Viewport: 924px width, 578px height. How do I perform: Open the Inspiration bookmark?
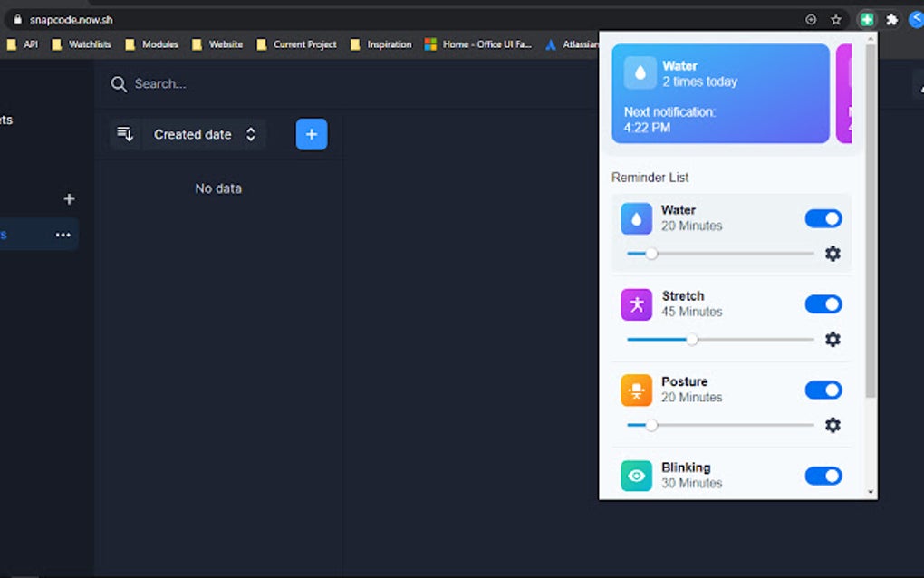(x=388, y=43)
